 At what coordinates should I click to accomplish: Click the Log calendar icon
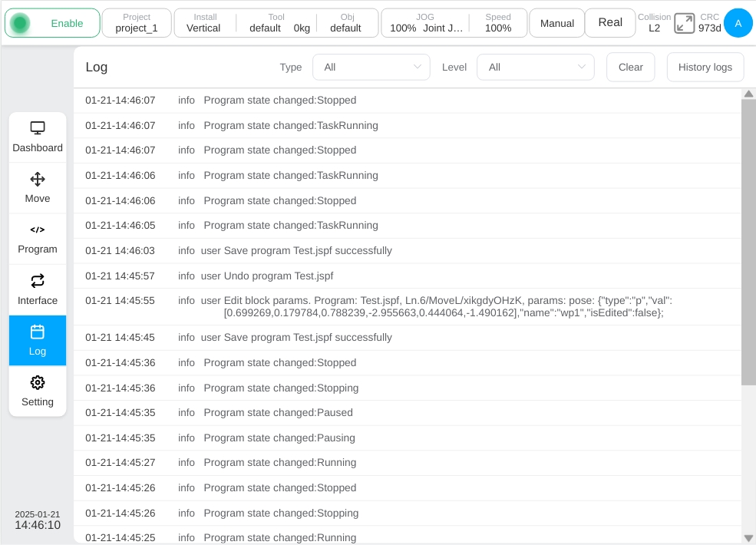(38, 332)
